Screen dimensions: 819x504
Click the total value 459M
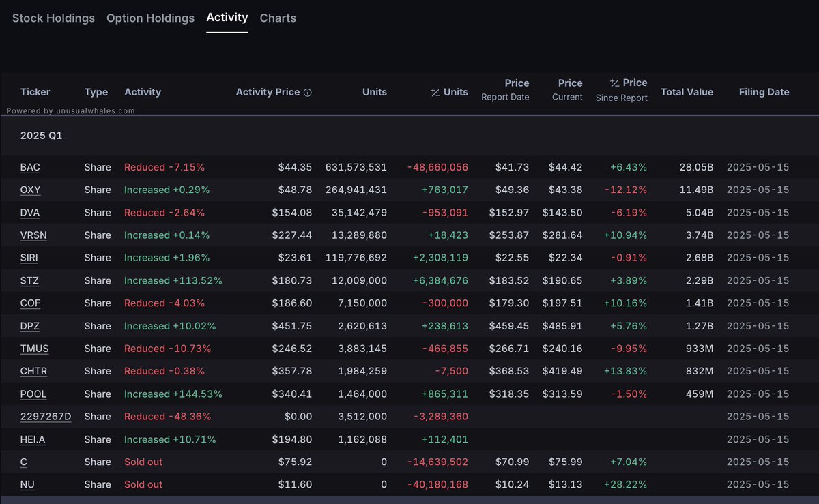pos(699,394)
